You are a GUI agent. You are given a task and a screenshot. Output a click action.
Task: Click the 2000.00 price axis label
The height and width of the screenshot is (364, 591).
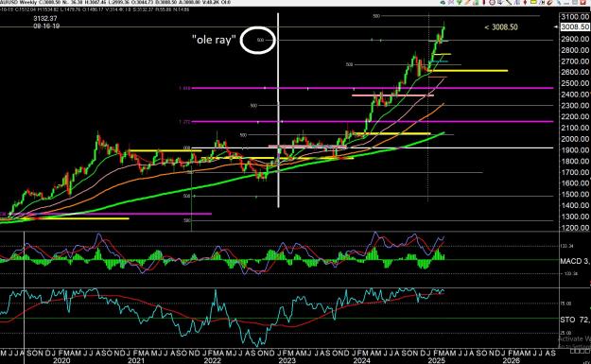tap(575, 139)
